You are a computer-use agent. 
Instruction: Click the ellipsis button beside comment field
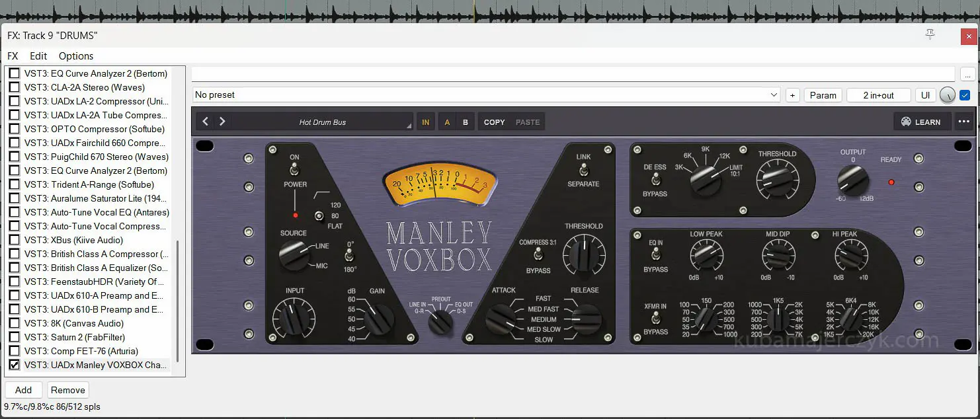click(967, 74)
